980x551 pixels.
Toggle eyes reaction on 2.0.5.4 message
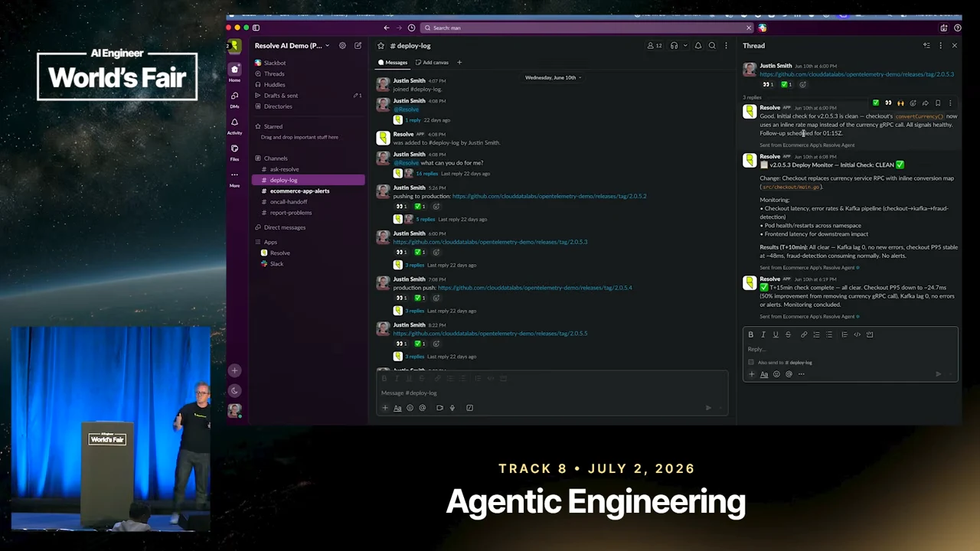pyautogui.click(x=400, y=298)
